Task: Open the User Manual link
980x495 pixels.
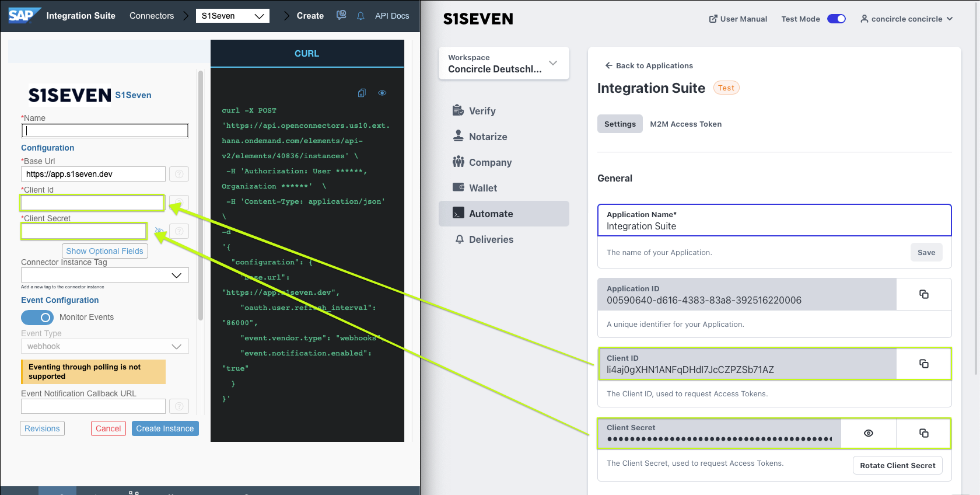Action: point(738,19)
